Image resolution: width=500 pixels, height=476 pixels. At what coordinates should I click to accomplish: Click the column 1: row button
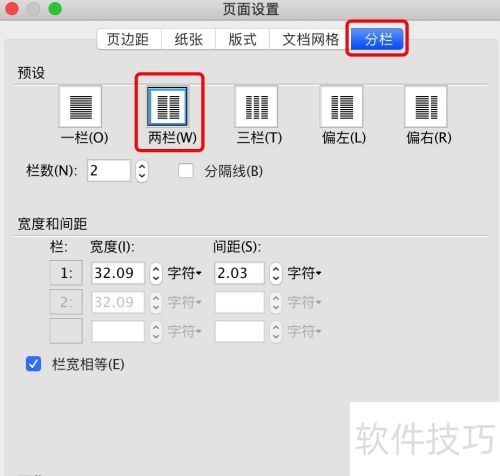coord(66,273)
